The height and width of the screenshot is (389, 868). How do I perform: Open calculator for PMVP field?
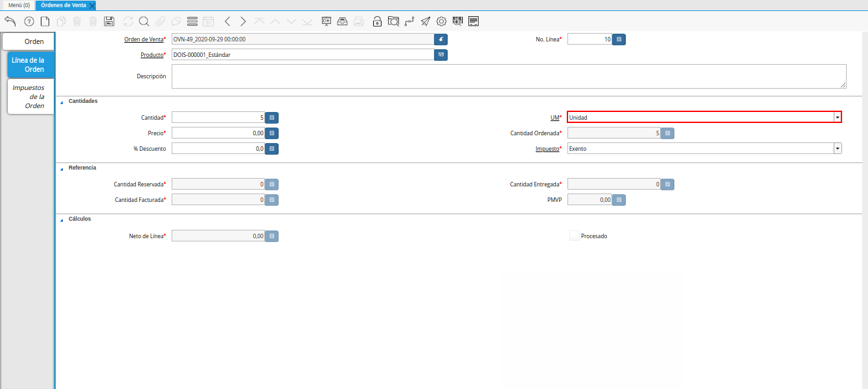(x=619, y=200)
